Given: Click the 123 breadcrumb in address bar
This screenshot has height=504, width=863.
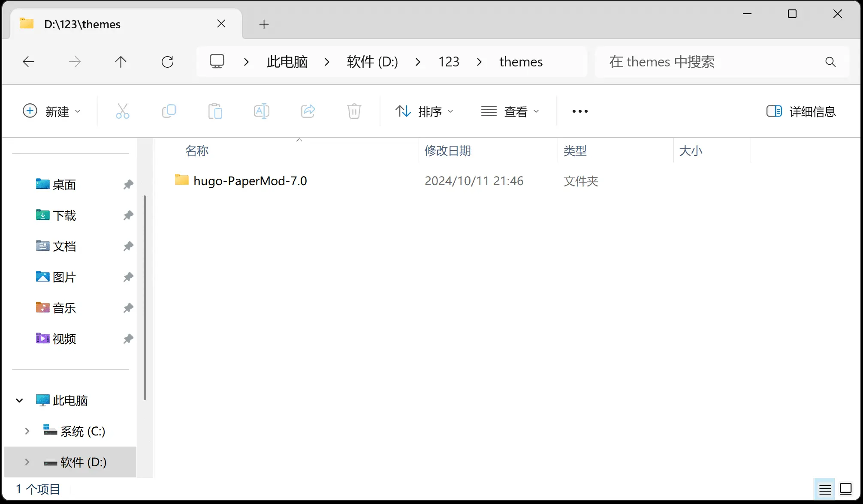Looking at the screenshot, I should (449, 62).
